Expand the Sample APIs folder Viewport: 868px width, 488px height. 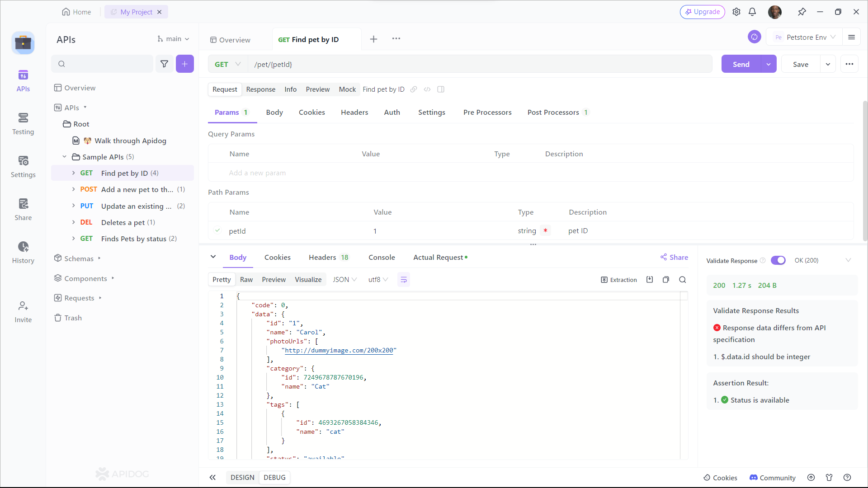pyautogui.click(x=64, y=157)
